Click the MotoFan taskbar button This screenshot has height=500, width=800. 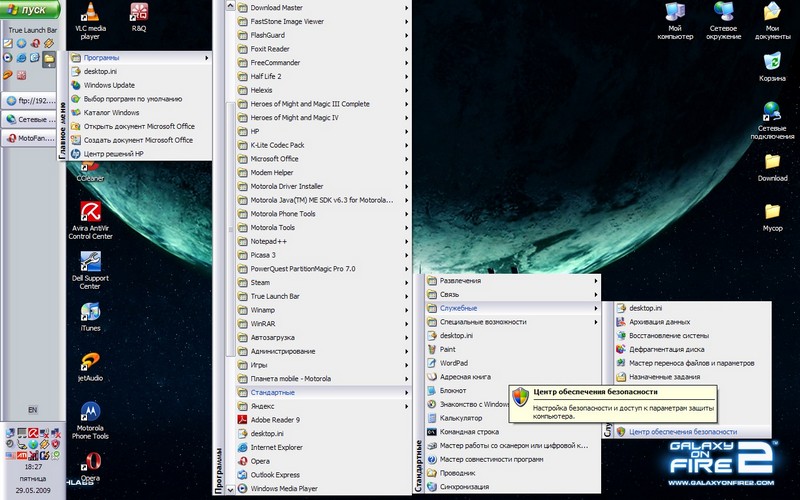29,138
